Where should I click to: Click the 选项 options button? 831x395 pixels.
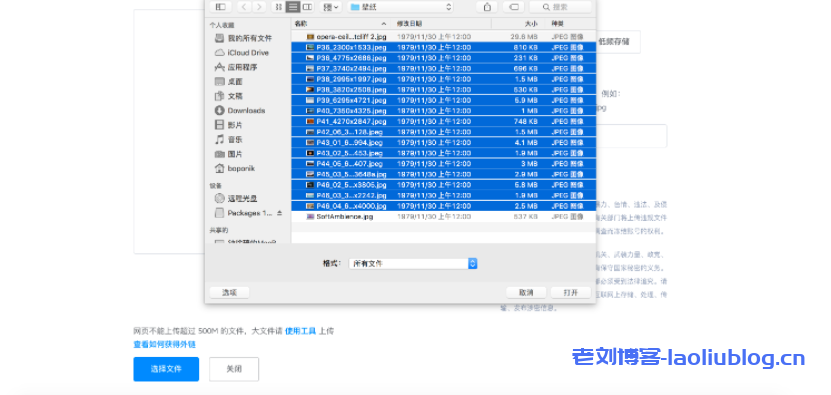[x=229, y=293]
